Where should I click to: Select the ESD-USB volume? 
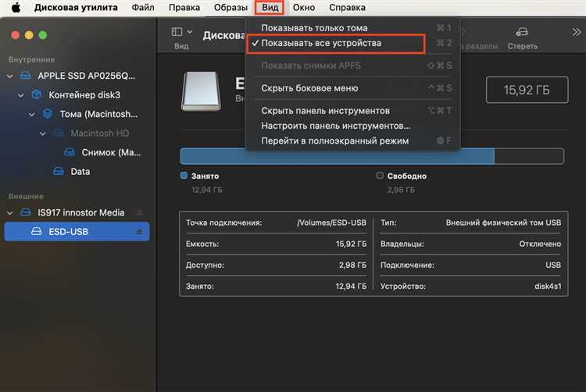[x=77, y=231]
